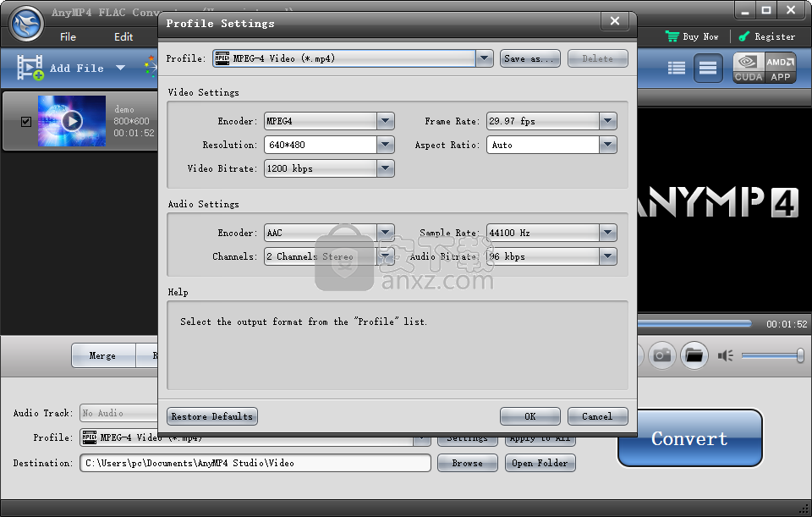812x517 pixels.
Task: Click the Add File label
Action: [77, 68]
